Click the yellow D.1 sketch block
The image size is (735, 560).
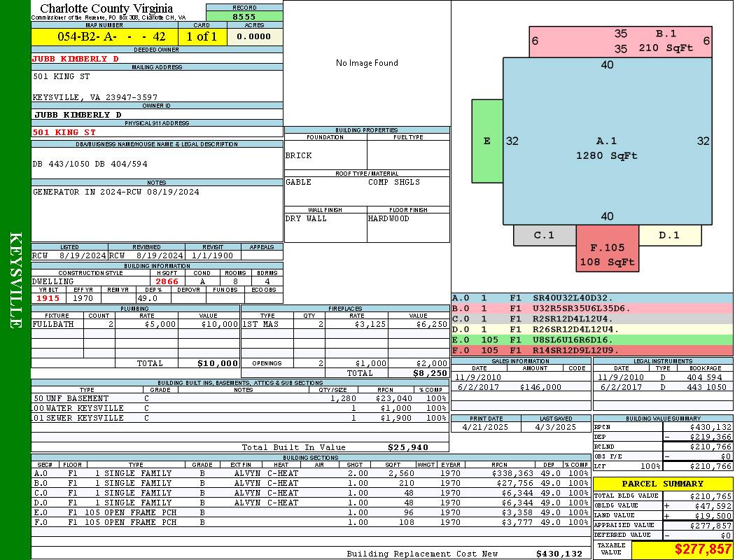coord(670,235)
